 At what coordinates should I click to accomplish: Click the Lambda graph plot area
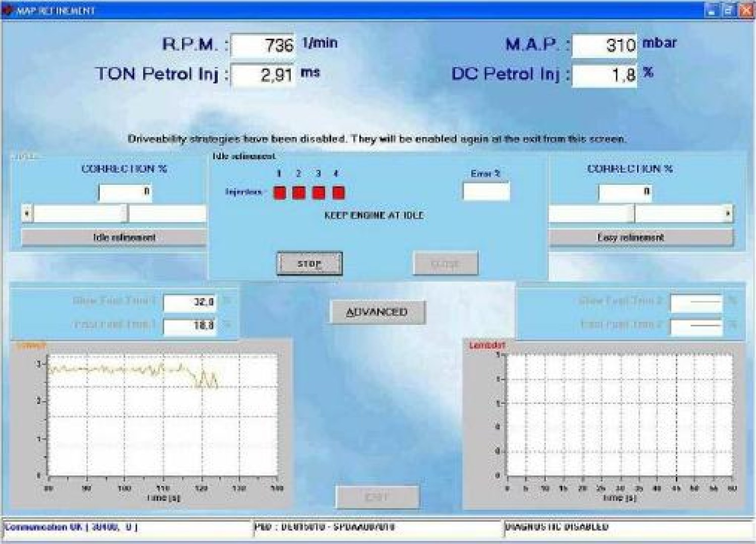tap(619, 415)
